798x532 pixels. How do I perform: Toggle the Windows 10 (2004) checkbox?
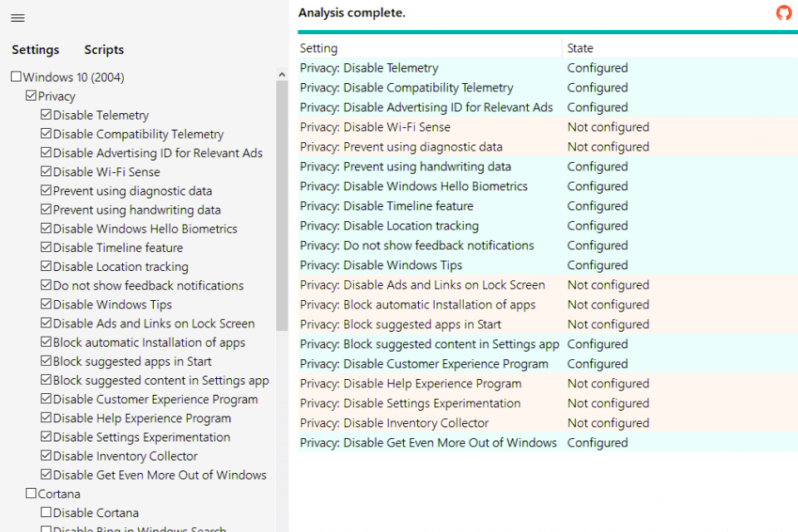(x=17, y=76)
